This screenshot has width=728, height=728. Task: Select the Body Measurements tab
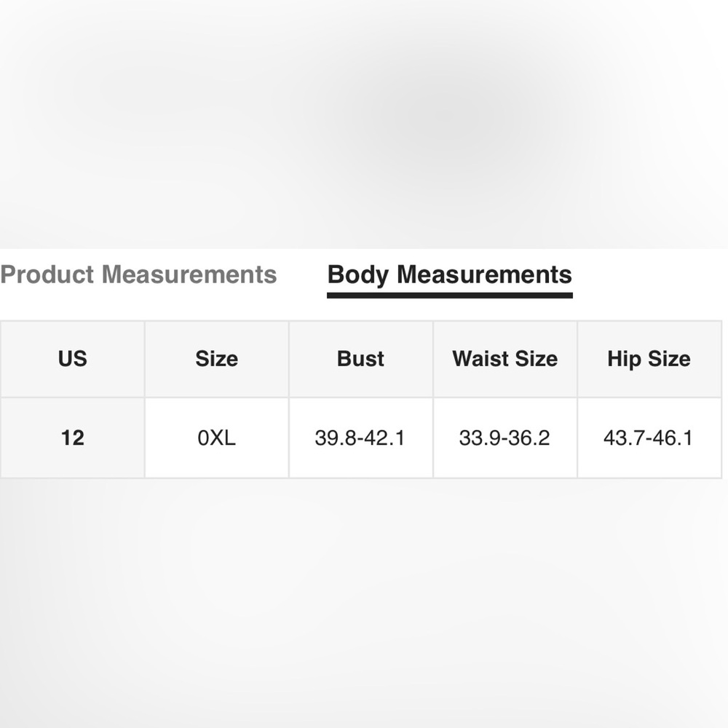(x=449, y=274)
